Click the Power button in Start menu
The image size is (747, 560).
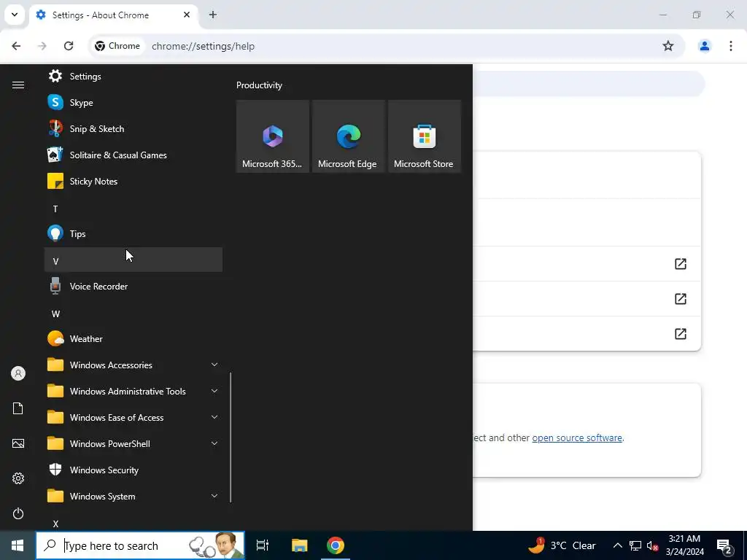click(18, 513)
